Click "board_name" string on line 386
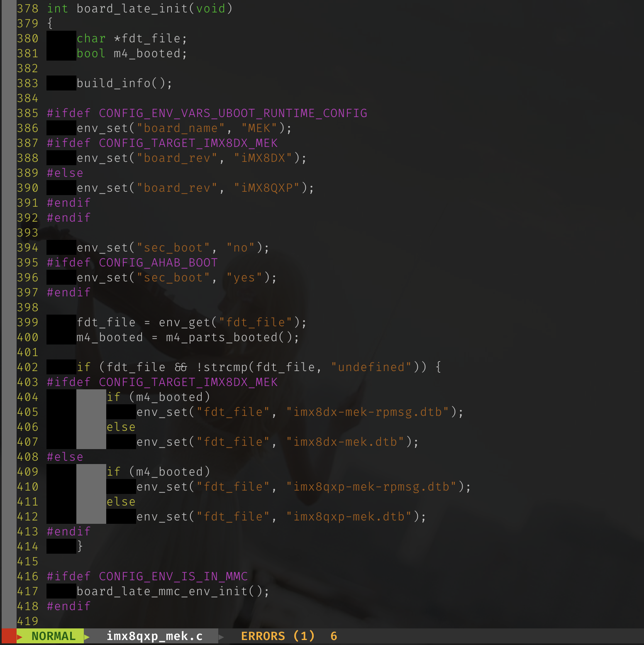The image size is (644, 645). pyautogui.click(x=181, y=128)
